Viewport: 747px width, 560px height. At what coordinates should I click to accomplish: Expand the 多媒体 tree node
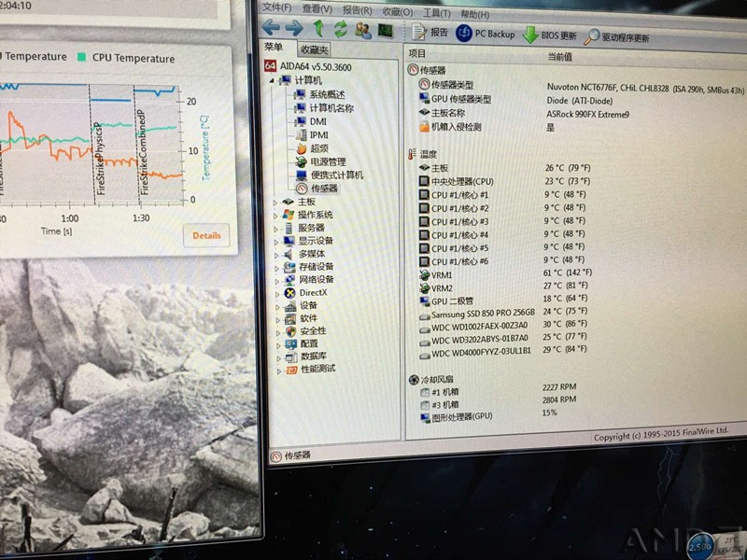pos(276,255)
